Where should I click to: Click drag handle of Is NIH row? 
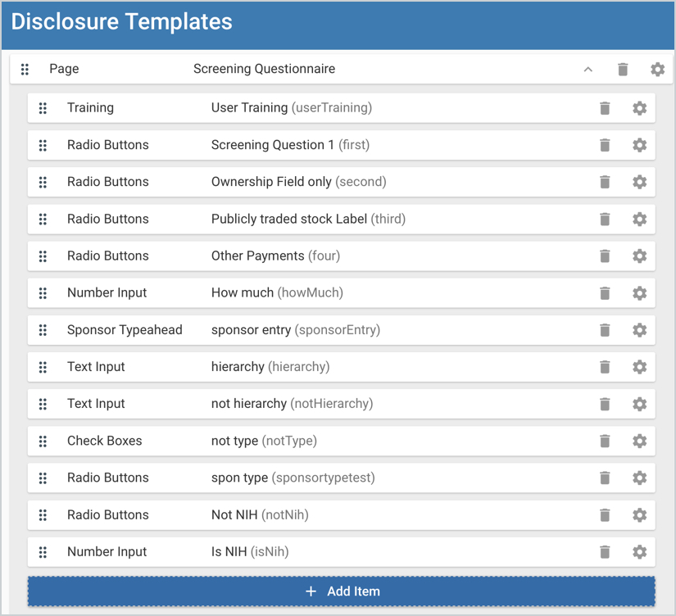tap(43, 552)
